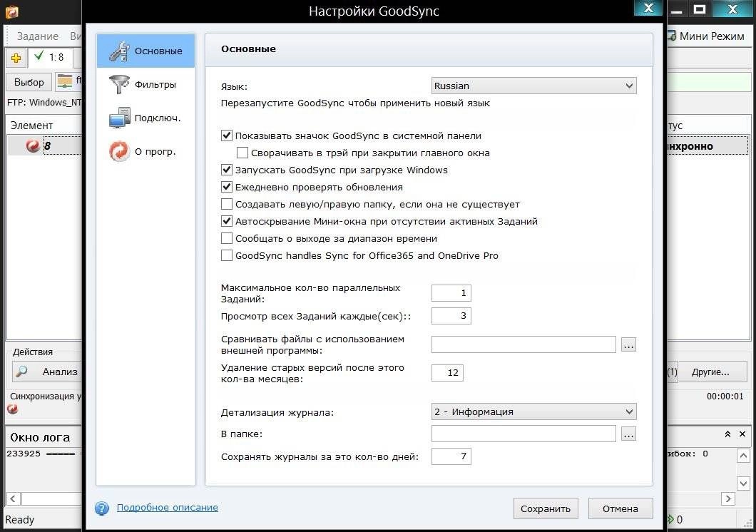Image resolution: width=756 pixels, height=532 pixels.
Task: Click the В папке log folder field
Action: point(523,434)
